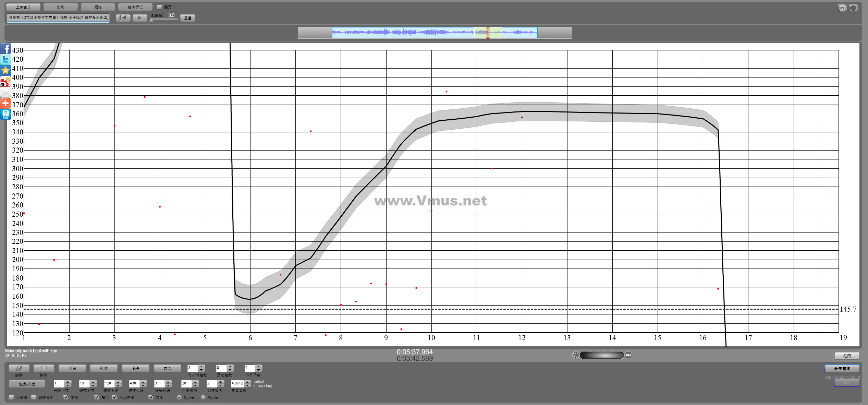The width and height of the screenshot is (868, 405).
Task: Open the 波形 waveform view
Action: pos(61,7)
